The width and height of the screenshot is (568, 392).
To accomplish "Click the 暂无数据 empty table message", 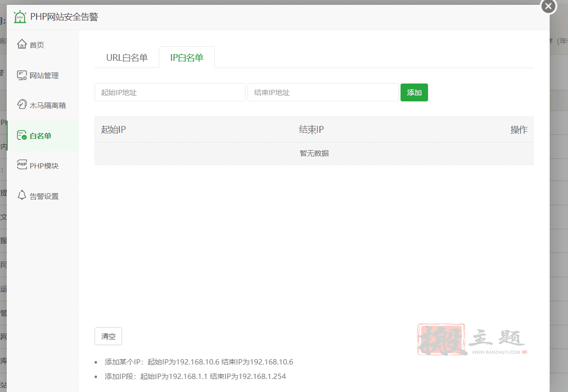I will point(314,153).
